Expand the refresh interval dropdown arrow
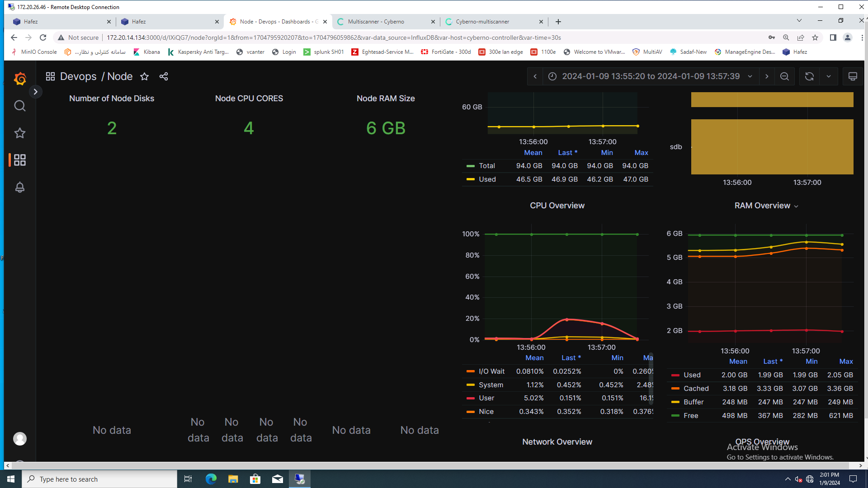 pos(829,76)
